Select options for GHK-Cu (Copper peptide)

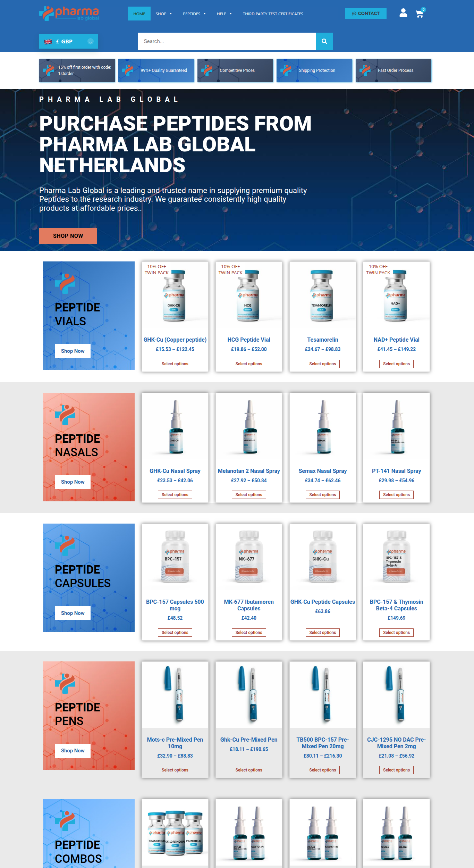click(x=175, y=364)
